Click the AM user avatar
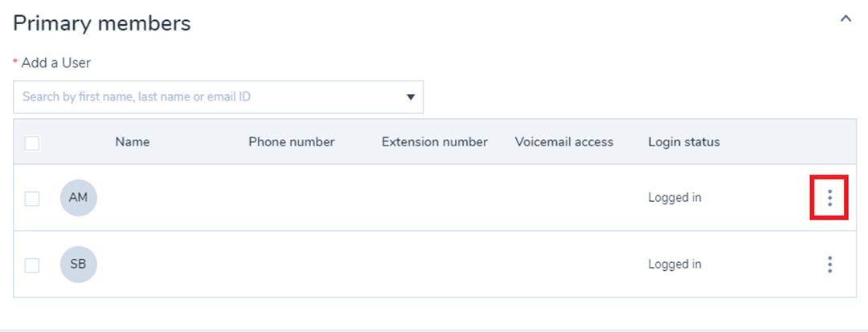The width and height of the screenshot is (868, 332). click(x=79, y=198)
